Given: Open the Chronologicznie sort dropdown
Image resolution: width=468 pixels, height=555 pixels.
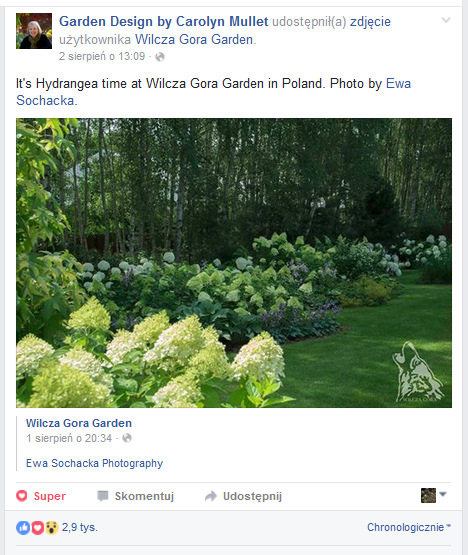Looking at the screenshot, I should 409,527.
